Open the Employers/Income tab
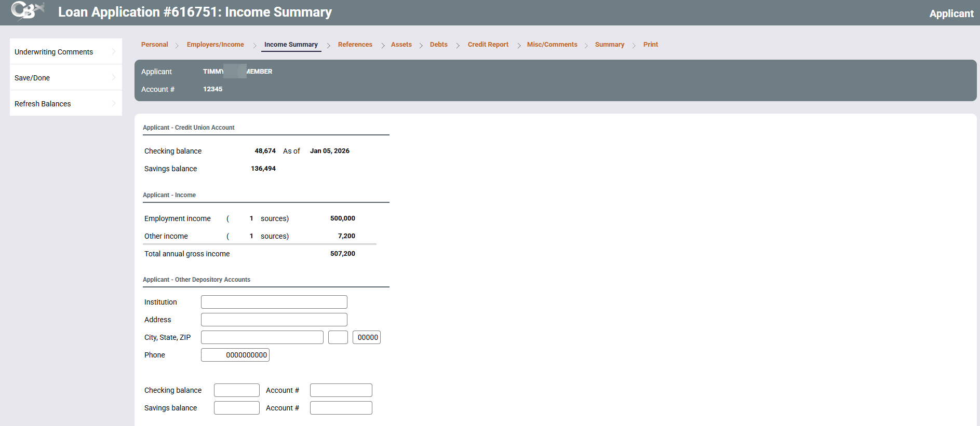The width and height of the screenshot is (980, 426). coord(215,45)
